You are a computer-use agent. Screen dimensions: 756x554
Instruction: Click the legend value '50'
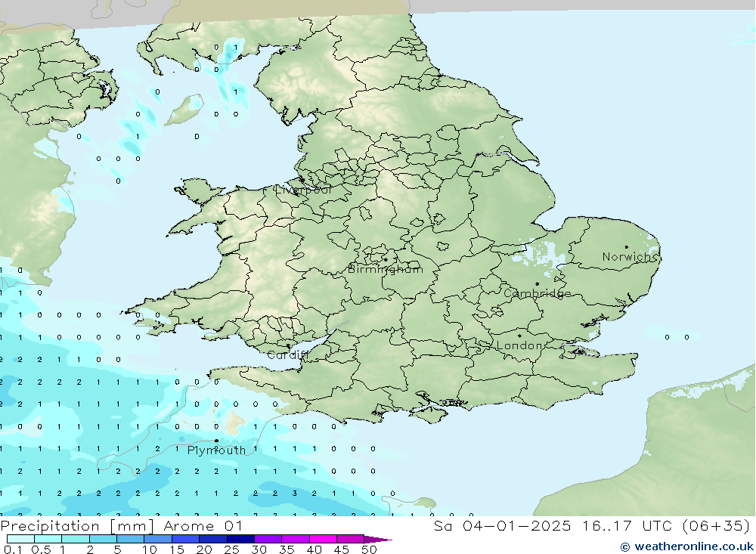[370, 549]
